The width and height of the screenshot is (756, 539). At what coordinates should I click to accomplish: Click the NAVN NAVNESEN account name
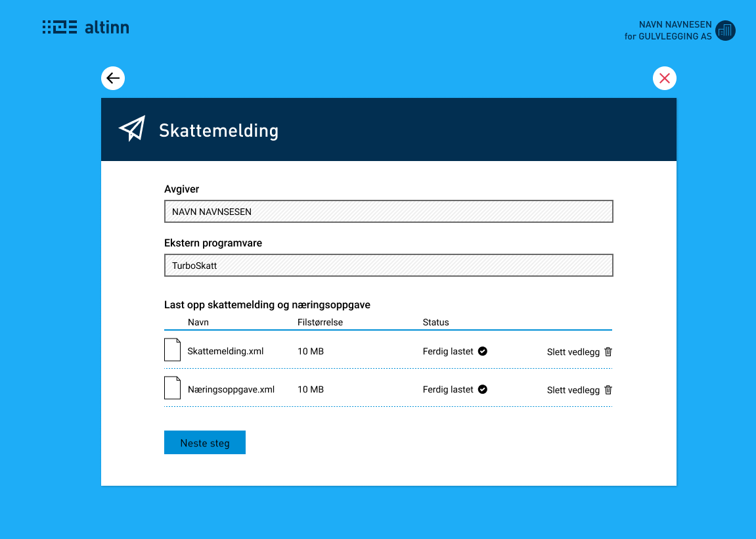pos(675,23)
